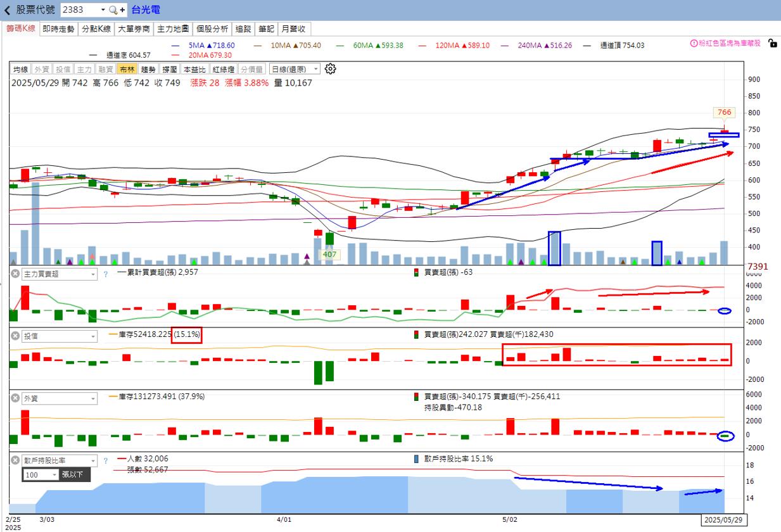The image size is (781, 532).
Task: Expand the 日線(還原) timeframe dropdown
Action: click(x=295, y=69)
